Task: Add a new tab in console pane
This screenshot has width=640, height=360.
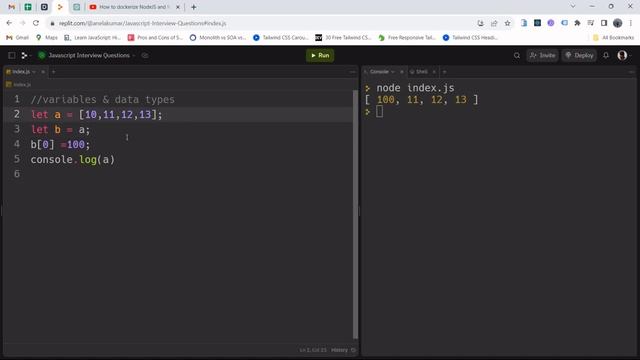Action: tap(444, 72)
